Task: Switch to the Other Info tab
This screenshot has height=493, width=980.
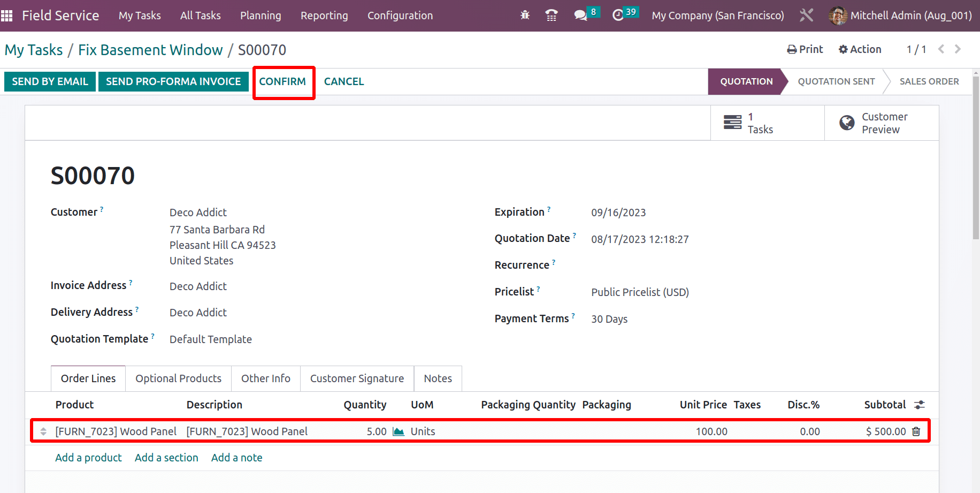Action: click(266, 378)
